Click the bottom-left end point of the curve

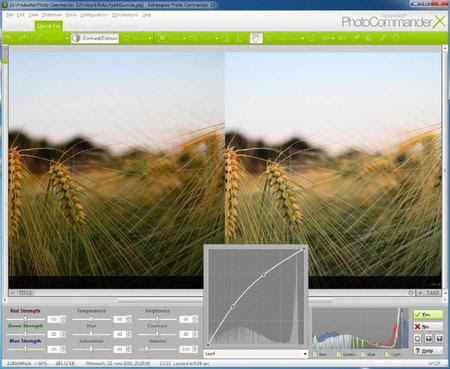point(209,344)
